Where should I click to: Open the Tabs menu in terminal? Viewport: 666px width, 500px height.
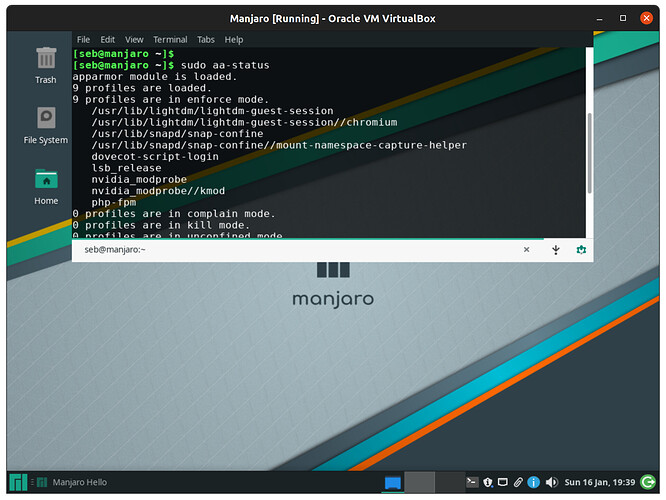pyautogui.click(x=206, y=40)
